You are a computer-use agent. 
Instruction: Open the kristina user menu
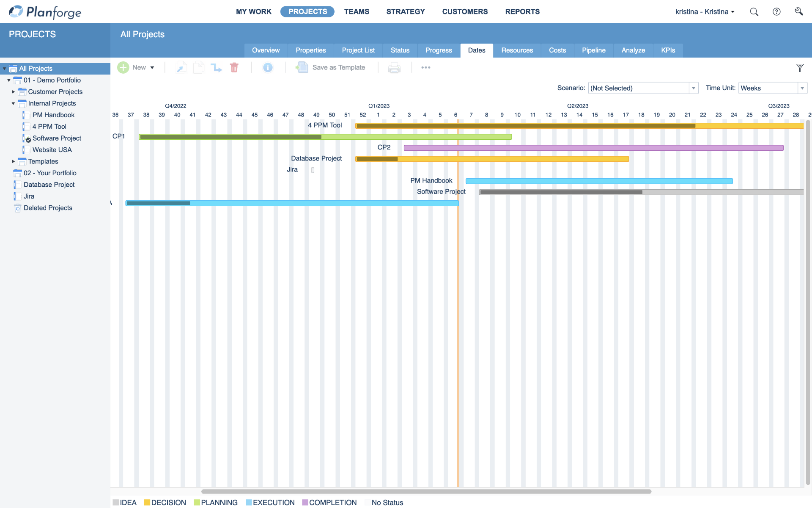[705, 12]
